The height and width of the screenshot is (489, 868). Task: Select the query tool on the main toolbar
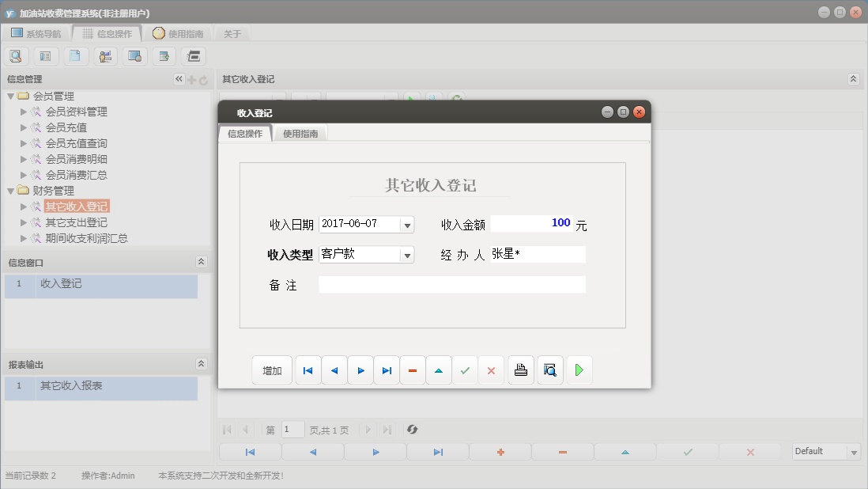pyautogui.click(x=16, y=55)
